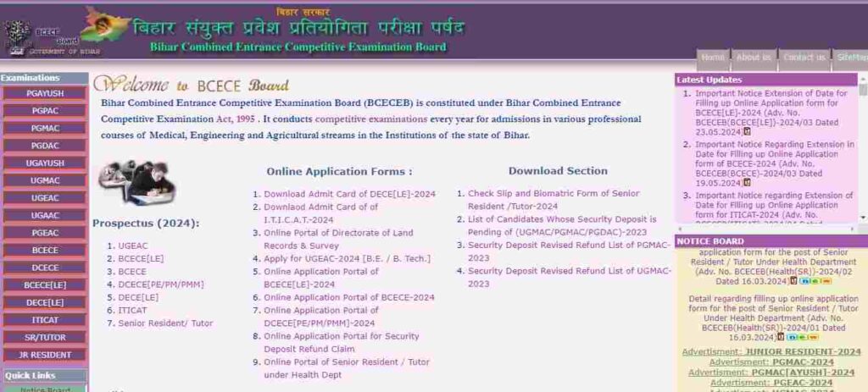Select SR/TUTOR examination button
This screenshot has height=392, width=868.
45,337
